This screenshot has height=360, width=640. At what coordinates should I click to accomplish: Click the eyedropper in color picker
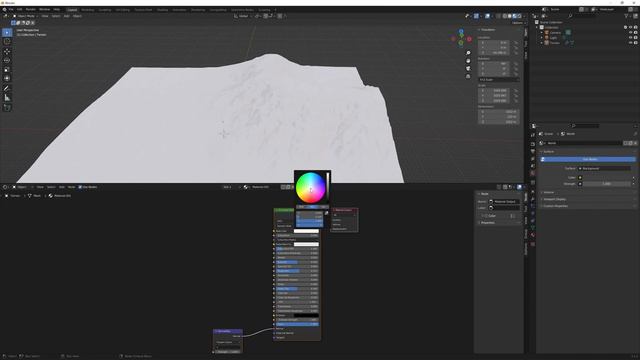pyautogui.click(x=326, y=213)
